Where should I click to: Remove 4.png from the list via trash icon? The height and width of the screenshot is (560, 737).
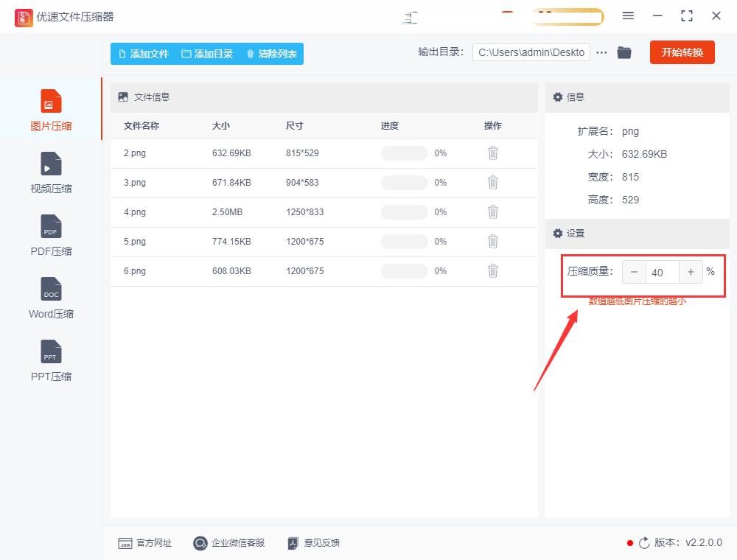coord(492,211)
